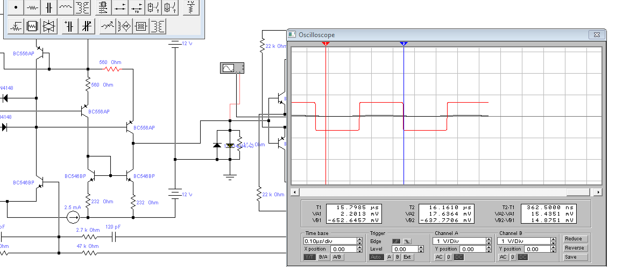Increase the time base 0.10µs/div spinner
Viewport: 644px width, 278px height.
click(360, 239)
